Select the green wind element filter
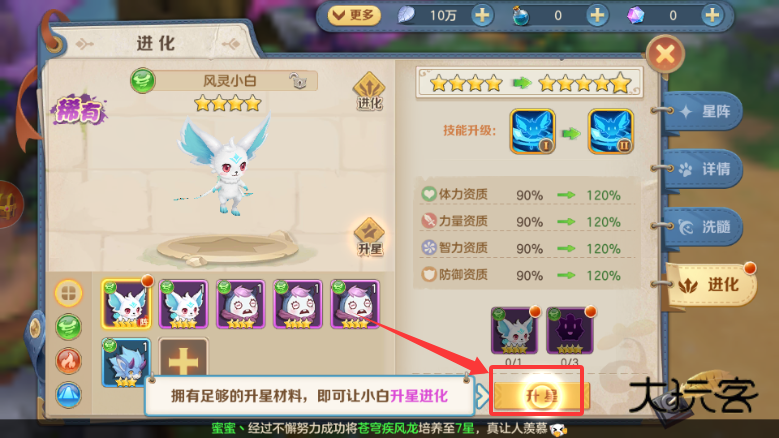The height and width of the screenshot is (438, 779). 69,327
